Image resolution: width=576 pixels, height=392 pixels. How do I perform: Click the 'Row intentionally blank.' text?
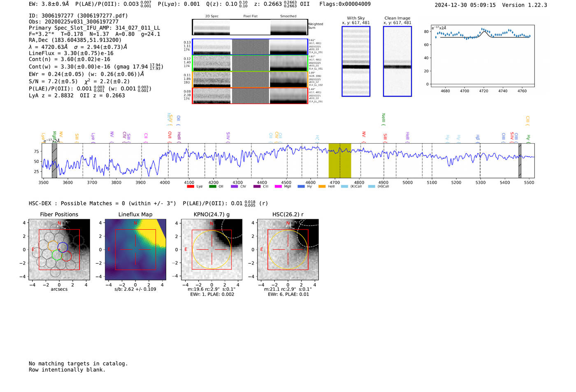[x=67, y=370]
